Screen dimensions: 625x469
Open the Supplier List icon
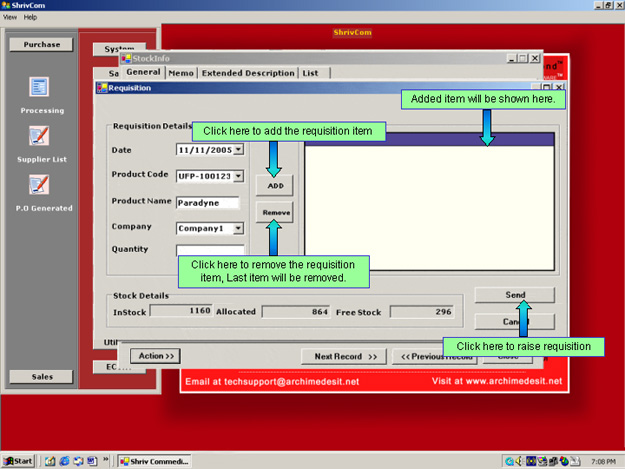point(39,136)
